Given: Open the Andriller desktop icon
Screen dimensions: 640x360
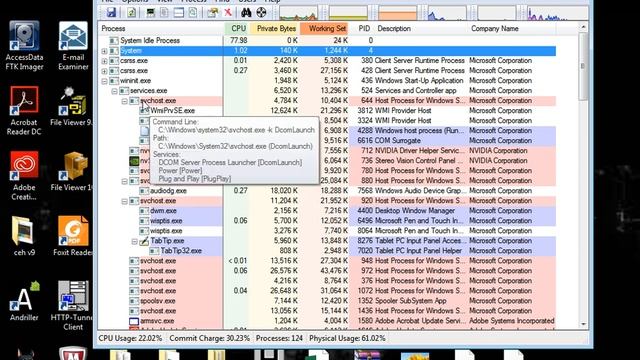Looking at the screenshot, I should [24, 301].
